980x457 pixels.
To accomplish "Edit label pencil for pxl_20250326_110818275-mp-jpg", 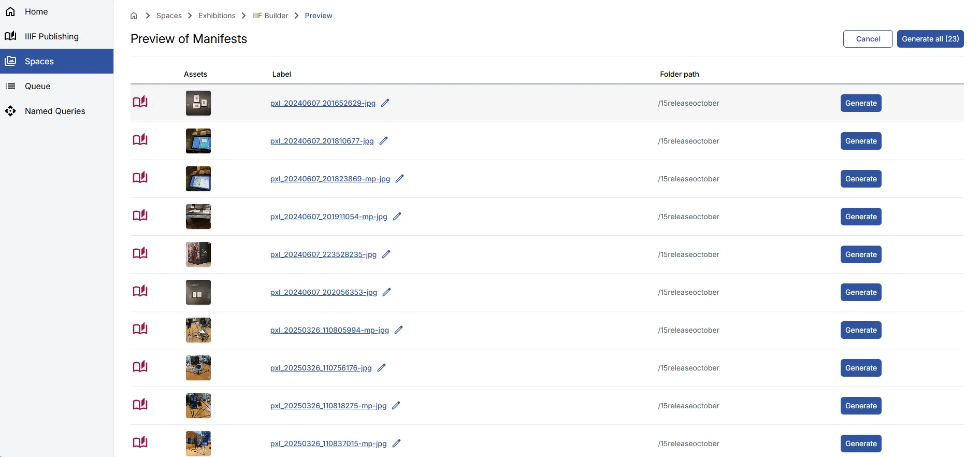I will click(396, 406).
